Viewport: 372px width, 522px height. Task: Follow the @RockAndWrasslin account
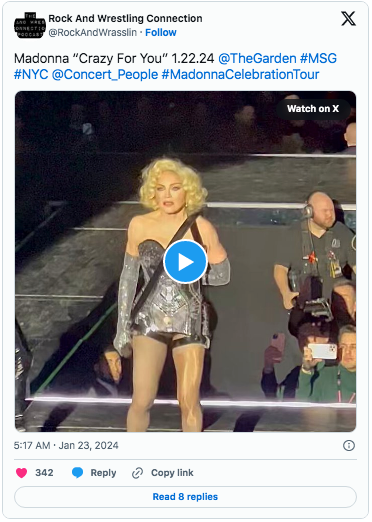tap(161, 32)
